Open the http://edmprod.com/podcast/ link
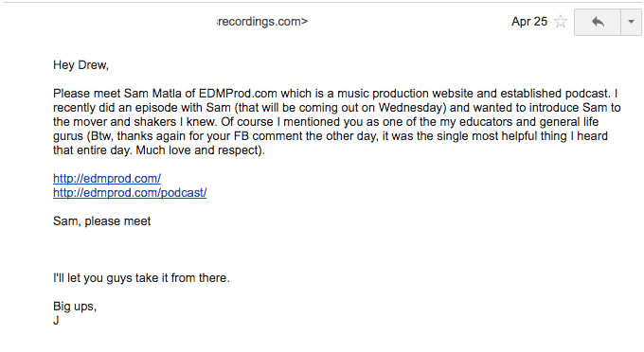This screenshot has width=644, height=352. click(x=130, y=193)
